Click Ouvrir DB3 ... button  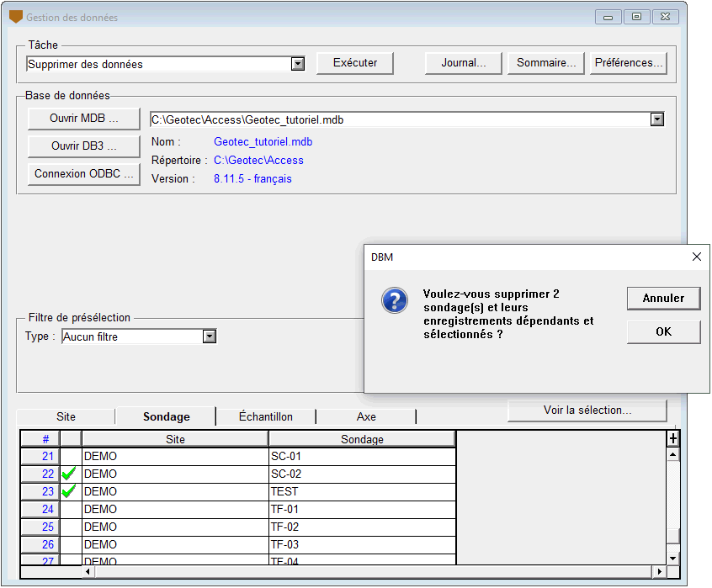pos(84,146)
